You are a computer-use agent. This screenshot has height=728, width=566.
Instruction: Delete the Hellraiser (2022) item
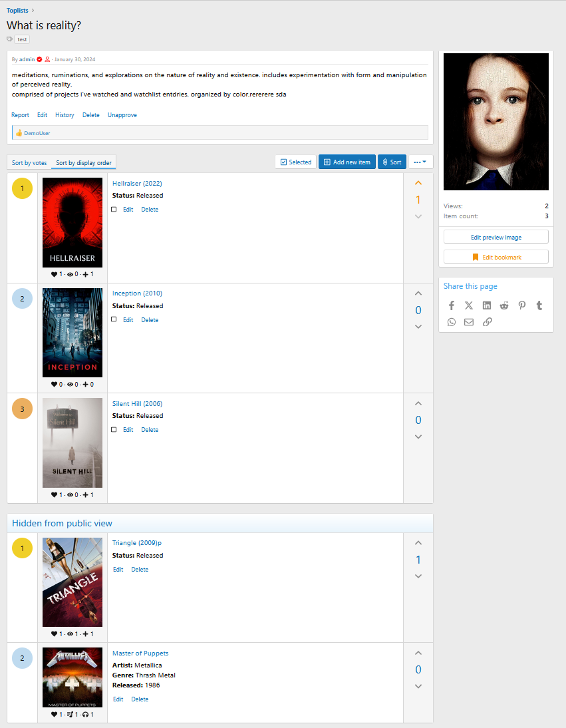pos(150,210)
